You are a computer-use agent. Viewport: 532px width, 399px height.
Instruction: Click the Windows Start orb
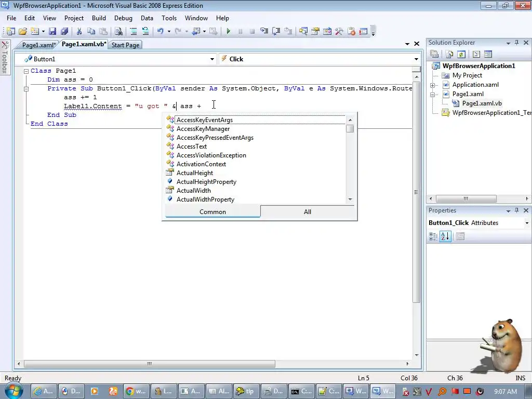coord(14,391)
